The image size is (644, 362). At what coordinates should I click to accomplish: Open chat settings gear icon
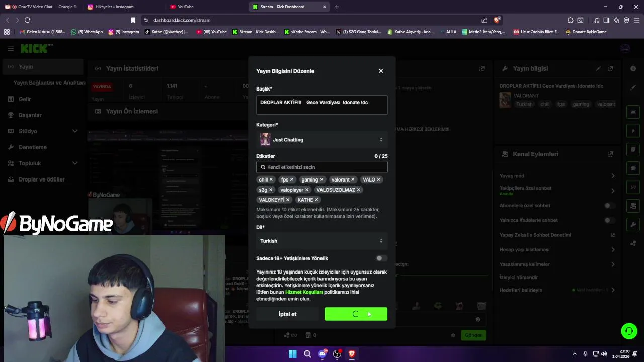click(453, 335)
